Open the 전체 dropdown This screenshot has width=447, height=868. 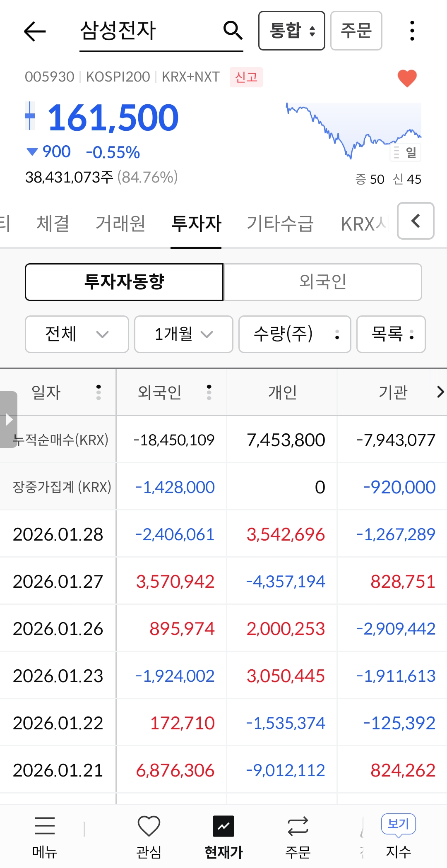point(77,334)
